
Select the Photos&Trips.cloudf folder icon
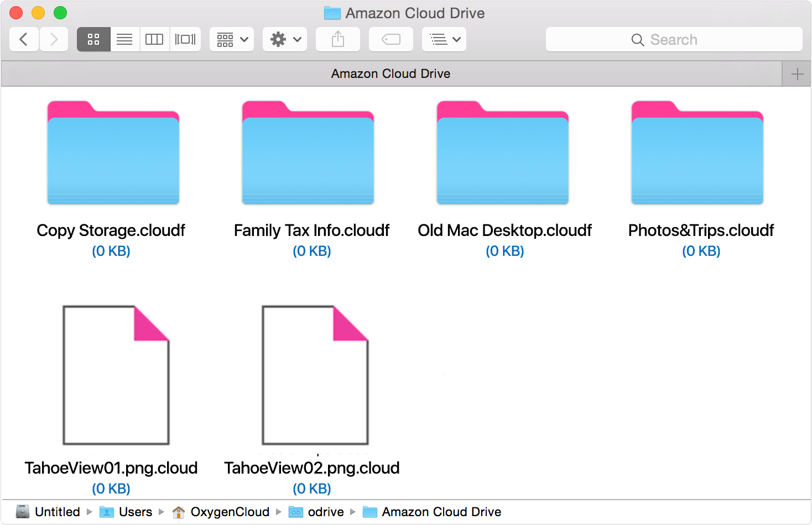698,153
